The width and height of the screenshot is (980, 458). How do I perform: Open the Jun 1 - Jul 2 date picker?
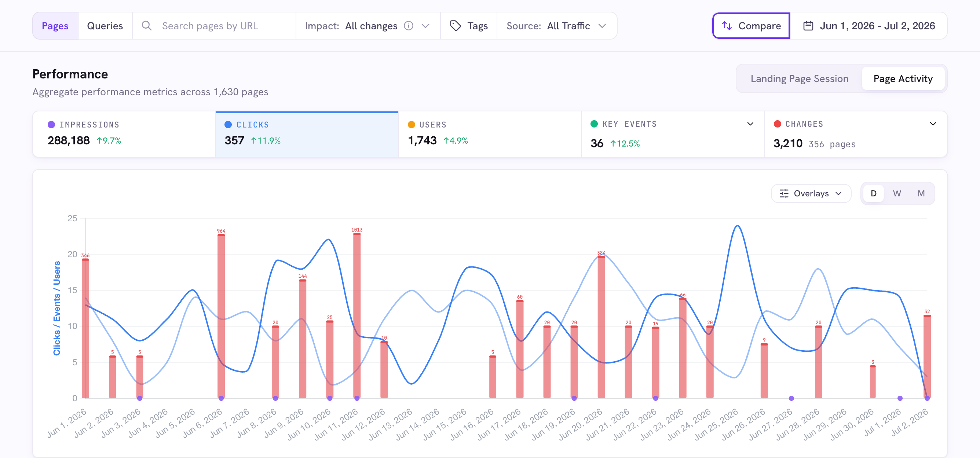pos(869,26)
